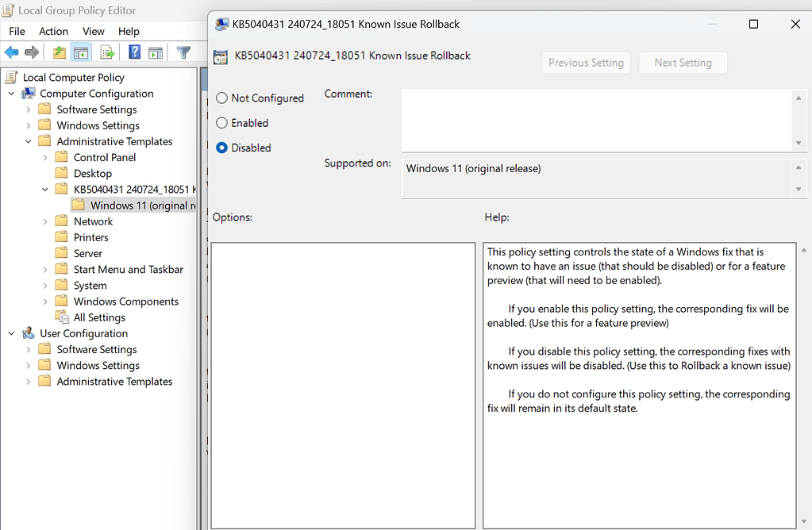Collapse the Administrative Templates tree node
Image resolution: width=812 pixels, height=530 pixels.
pos(29,141)
